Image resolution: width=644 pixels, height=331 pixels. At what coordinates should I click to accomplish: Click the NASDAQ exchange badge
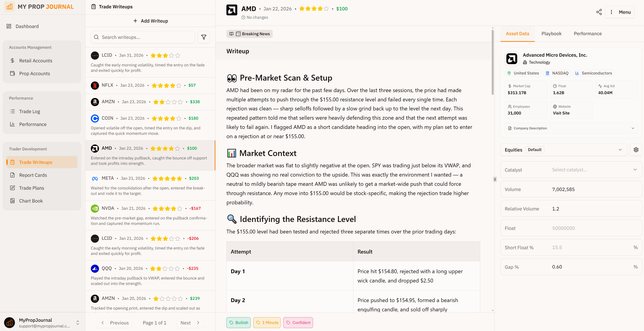557,73
